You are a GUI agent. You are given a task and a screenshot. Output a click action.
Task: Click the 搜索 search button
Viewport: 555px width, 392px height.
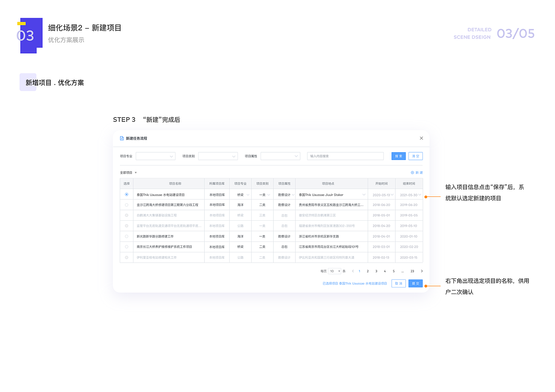pyautogui.click(x=398, y=156)
